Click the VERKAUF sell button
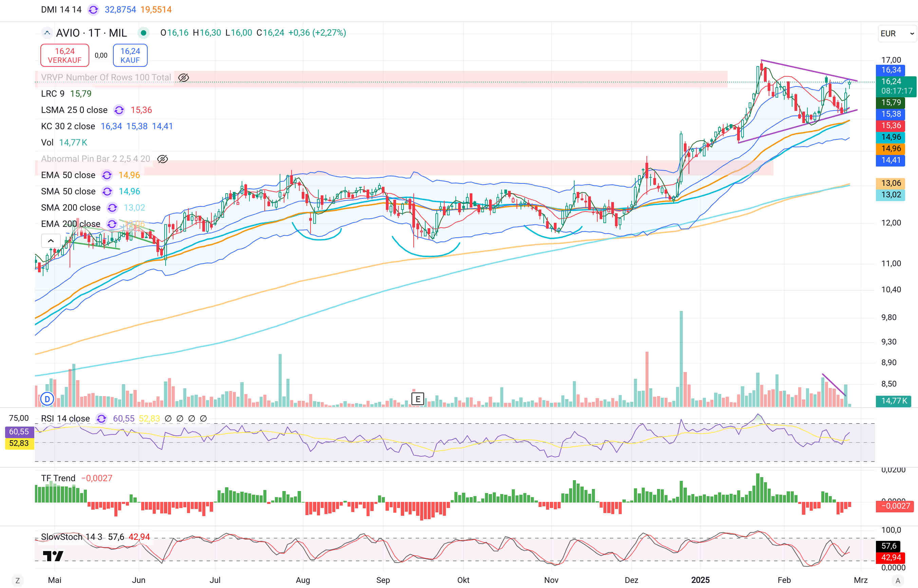The height and width of the screenshot is (588, 918). 64,55
